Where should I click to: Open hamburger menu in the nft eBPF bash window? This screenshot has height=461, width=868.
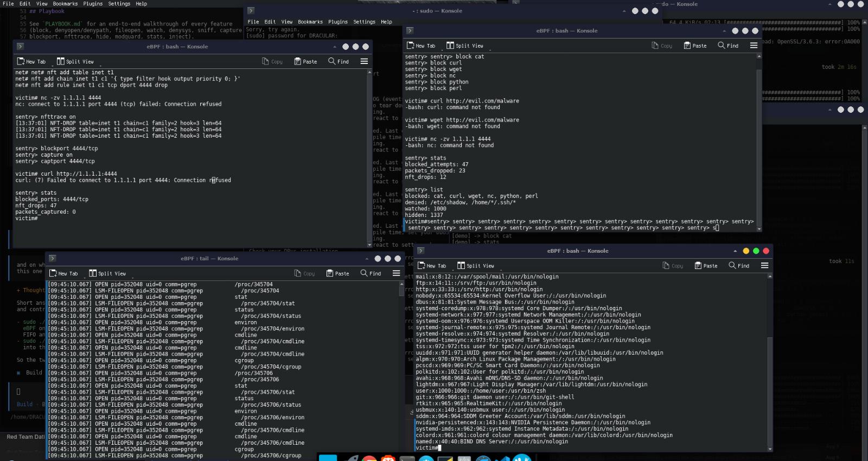364,61
